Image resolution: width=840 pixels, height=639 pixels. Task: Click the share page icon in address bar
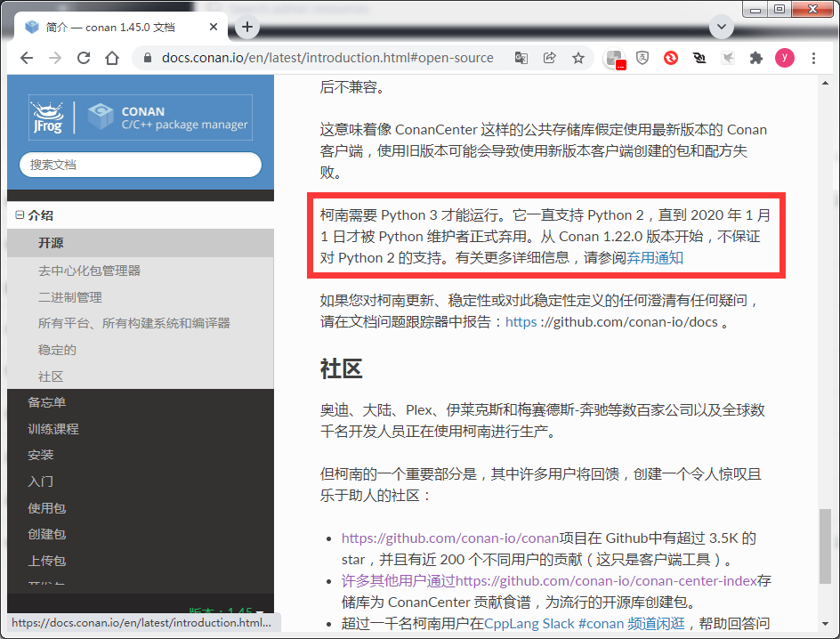pyautogui.click(x=550, y=57)
